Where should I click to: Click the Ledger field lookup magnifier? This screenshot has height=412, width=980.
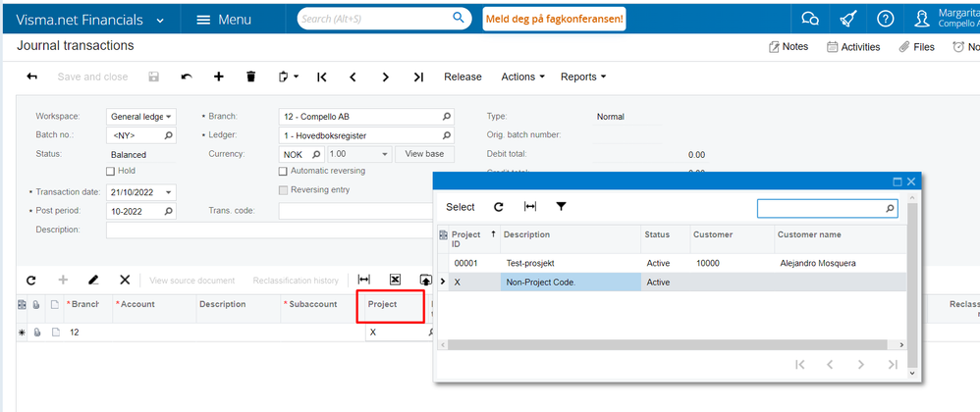point(446,135)
